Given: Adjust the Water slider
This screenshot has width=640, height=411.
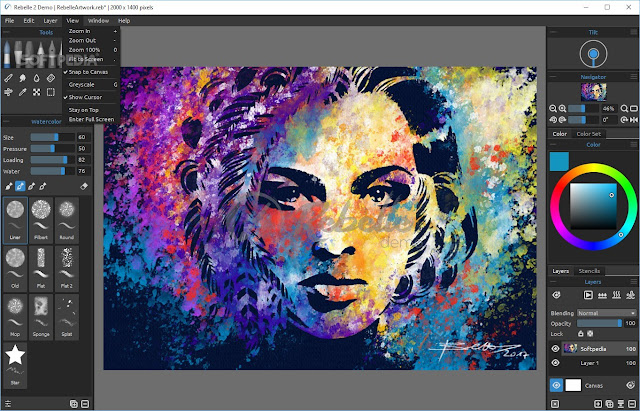Looking at the screenshot, I should coord(50,170).
